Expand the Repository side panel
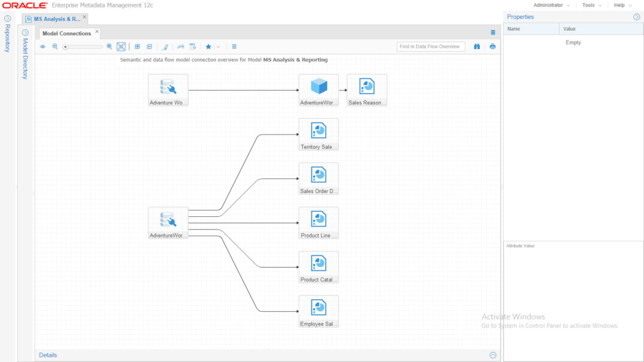644x362 pixels. [x=8, y=18]
